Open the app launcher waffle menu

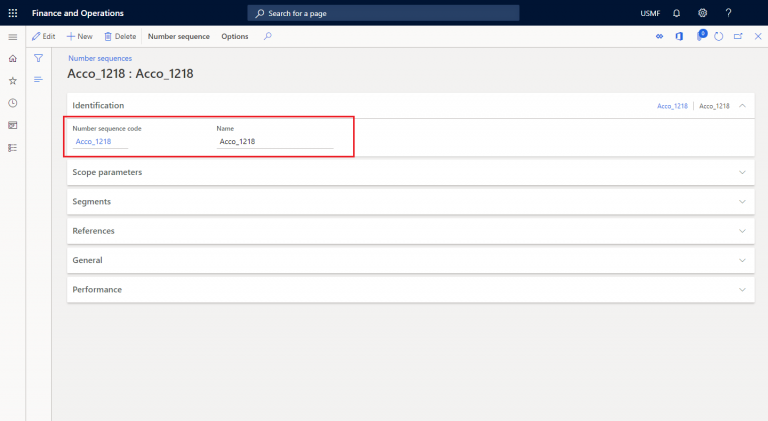(x=13, y=13)
